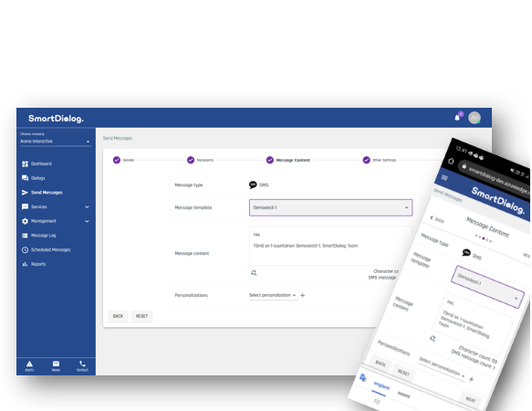Open the Reports section
Viewport: 532px width, 411px height.
[x=34, y=264]
